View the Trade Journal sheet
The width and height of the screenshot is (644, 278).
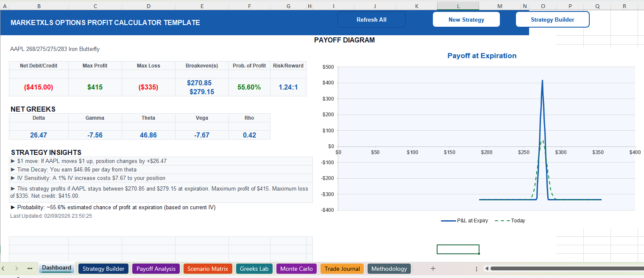[342, 268]
